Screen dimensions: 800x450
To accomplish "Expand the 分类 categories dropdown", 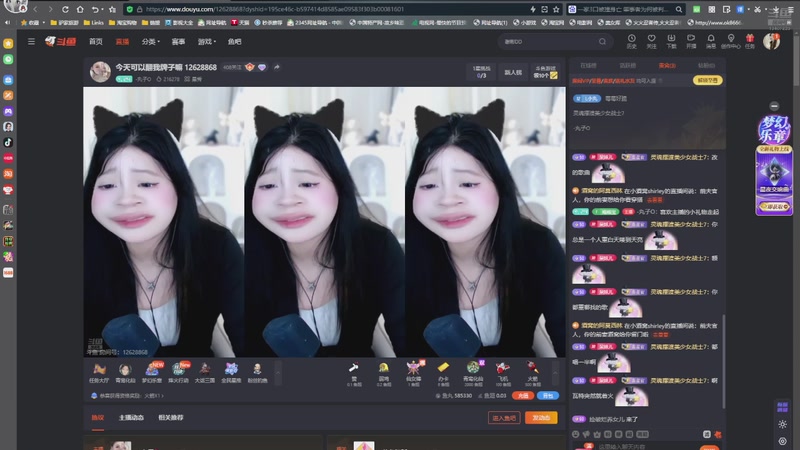I will pyautogui.click(x=151, y=41).
